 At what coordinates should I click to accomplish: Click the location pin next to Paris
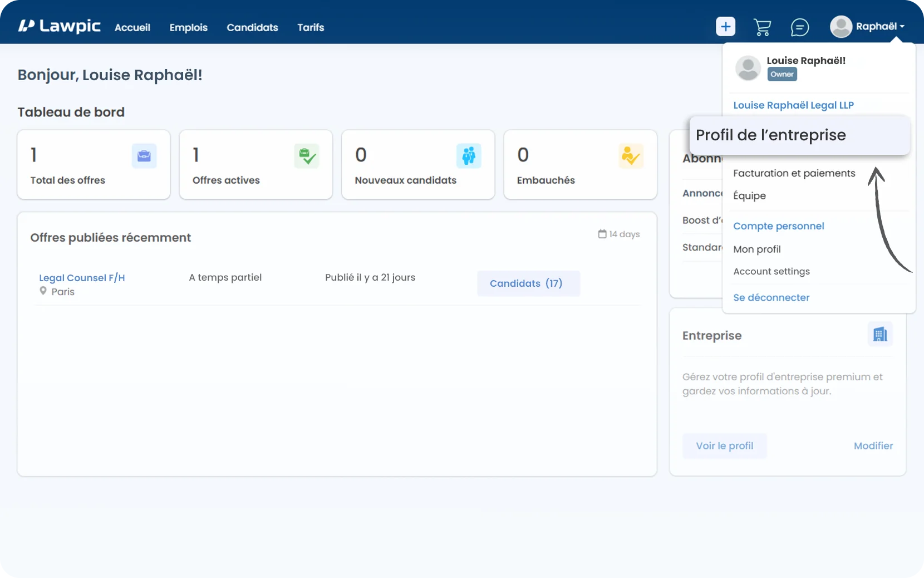(x=43, y=291)
